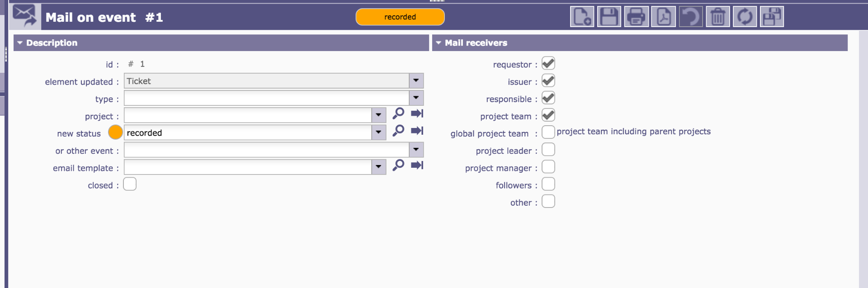The height and width of the screenshot is (288, 868).
Task: Print the current mail on event
Action: [x=636, y=17]
